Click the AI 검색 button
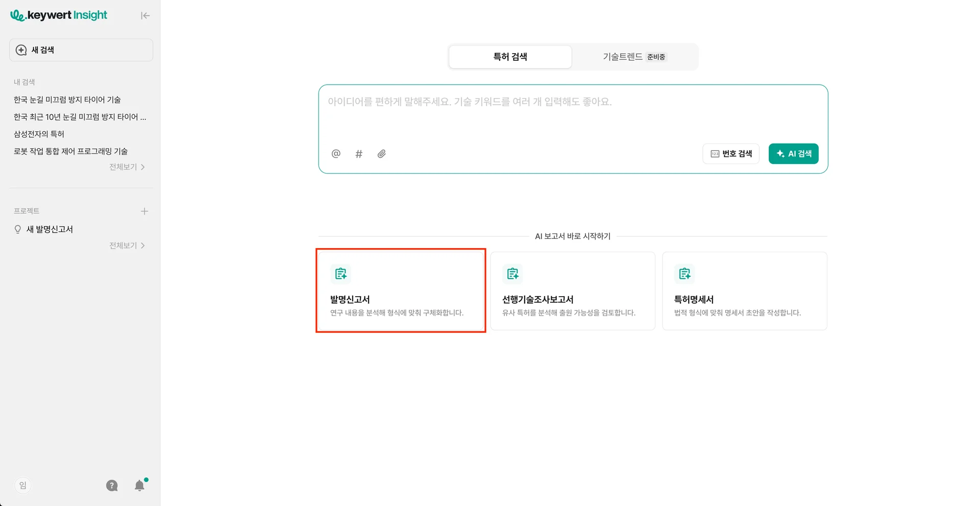Screen dimensions: 980x506 (793, 154)
